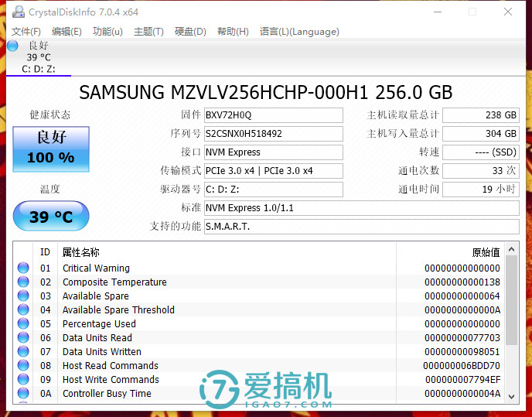Select the Data Units Read attribute name

click(x=97, y=338)
